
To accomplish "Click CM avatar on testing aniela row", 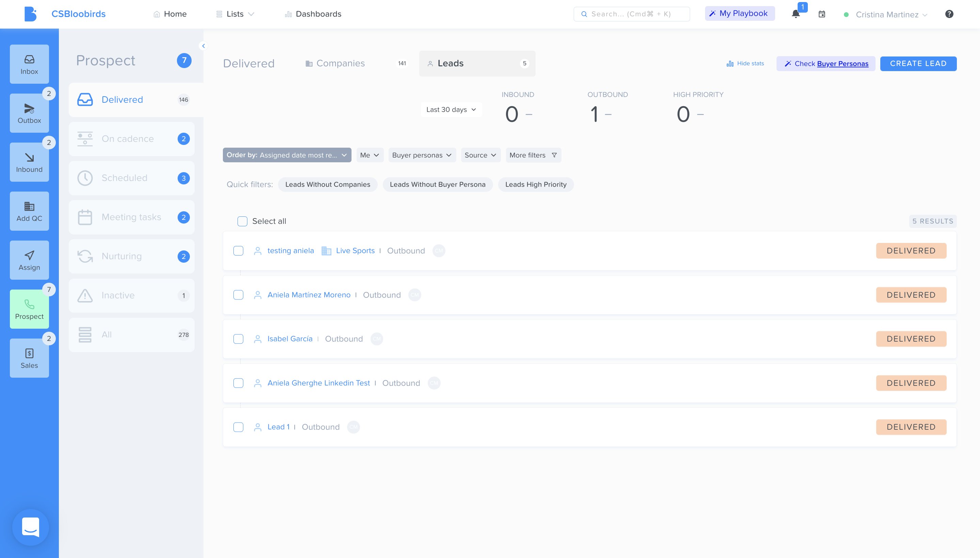I will (439, 251).
